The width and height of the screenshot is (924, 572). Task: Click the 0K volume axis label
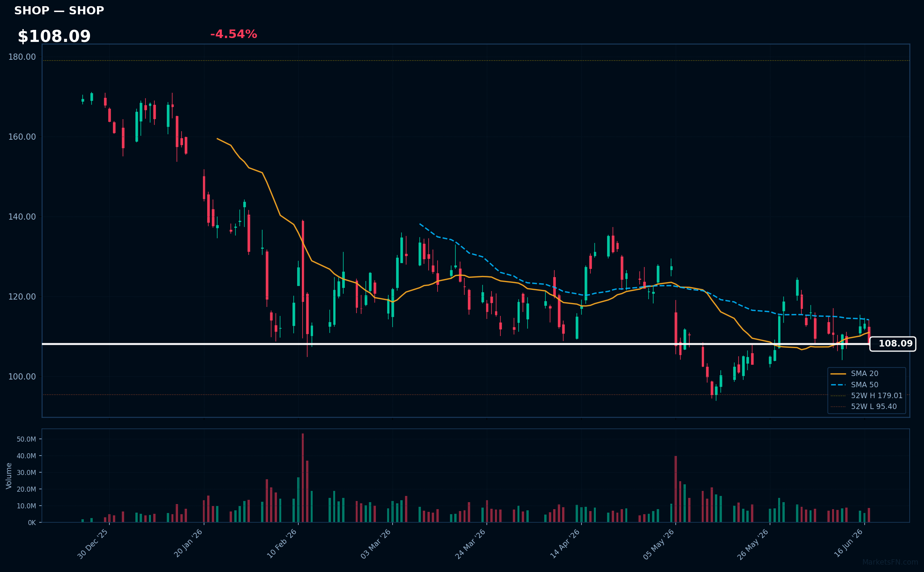click(32, 523)
